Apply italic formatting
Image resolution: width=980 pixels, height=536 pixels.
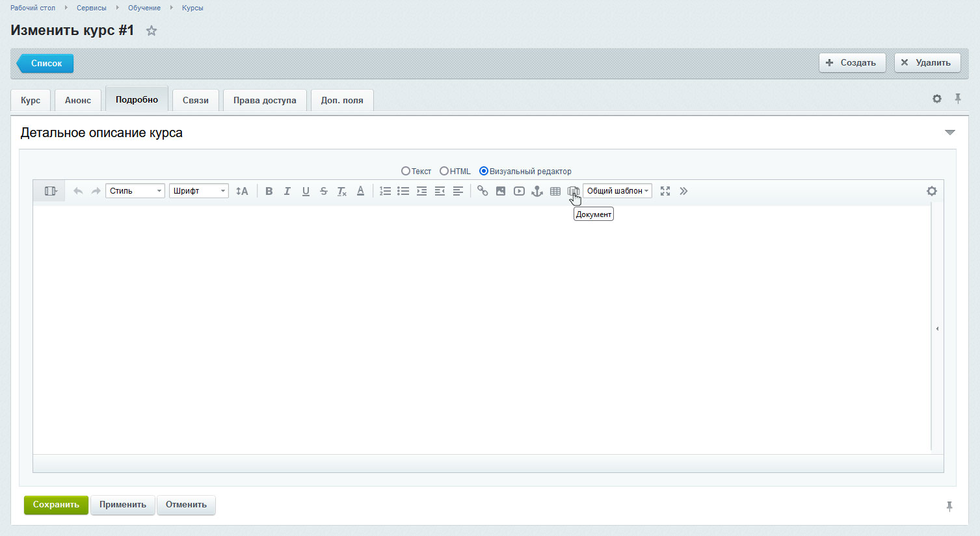(287, 191)
